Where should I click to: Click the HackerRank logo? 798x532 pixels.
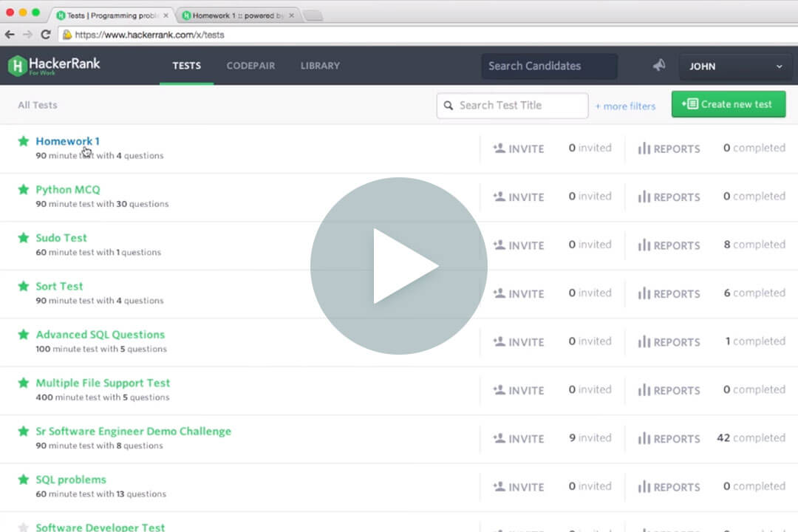(x=54, y=66)
